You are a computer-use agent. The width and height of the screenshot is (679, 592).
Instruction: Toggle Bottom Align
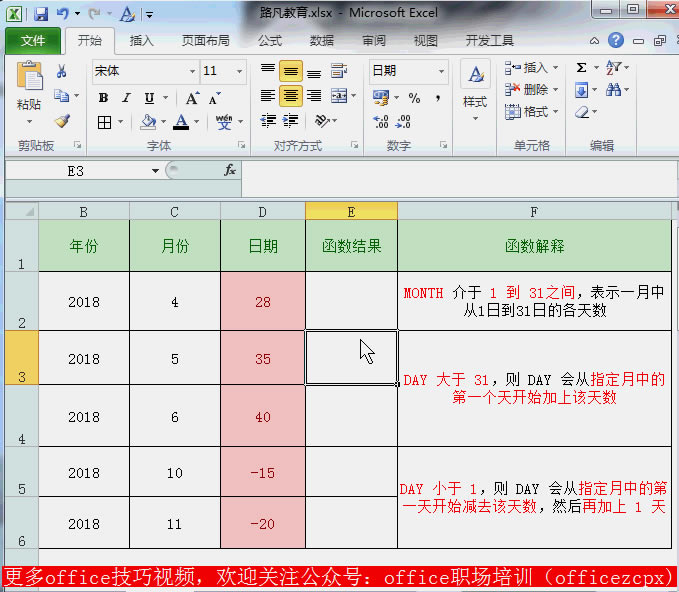coord(314,73)
